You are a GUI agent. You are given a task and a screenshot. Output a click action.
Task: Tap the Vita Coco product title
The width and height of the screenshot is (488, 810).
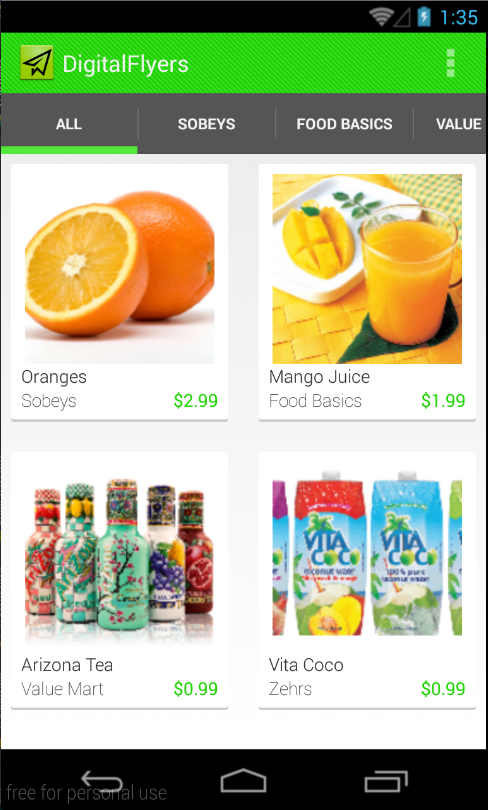[306, 664]
